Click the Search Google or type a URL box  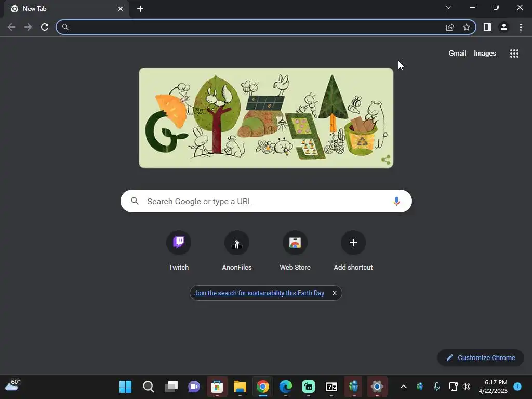(x=266, y=201)
